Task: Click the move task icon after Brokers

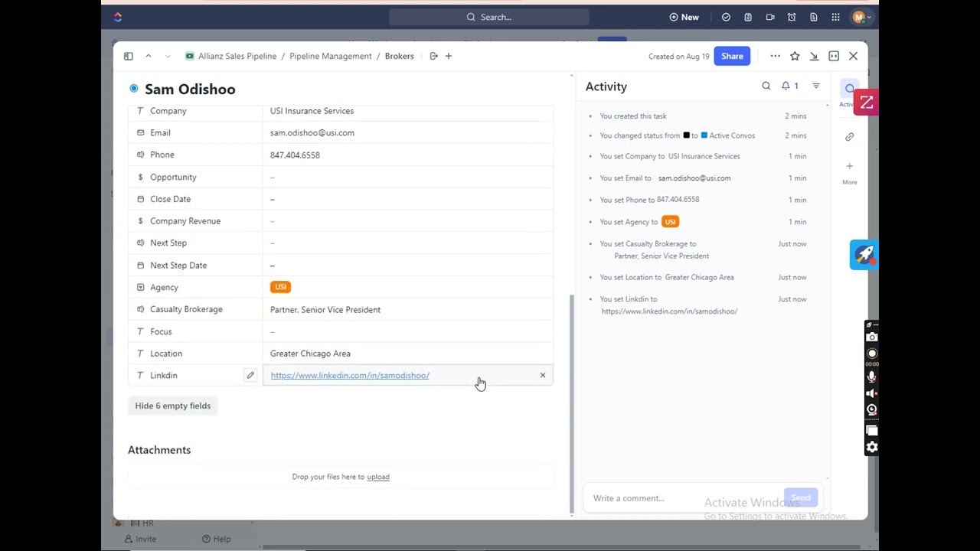Action: [x=433, y=56]
